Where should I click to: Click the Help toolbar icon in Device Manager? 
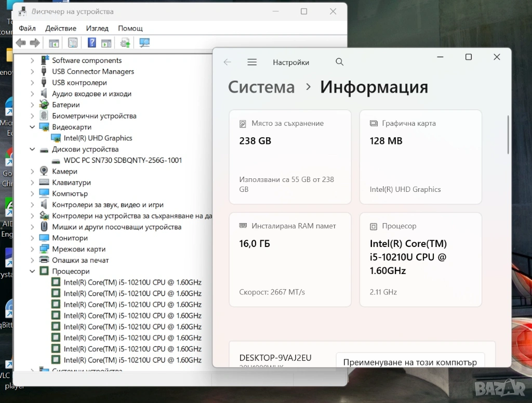91,43
